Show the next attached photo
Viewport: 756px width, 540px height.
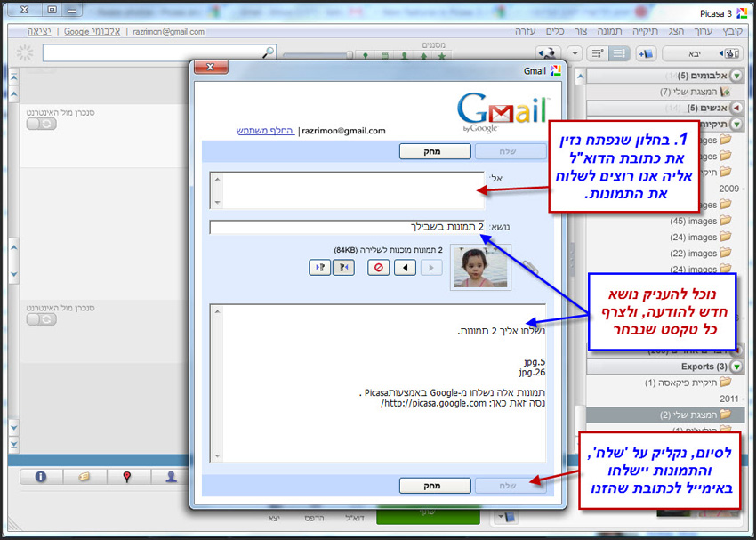coord(431,267)
